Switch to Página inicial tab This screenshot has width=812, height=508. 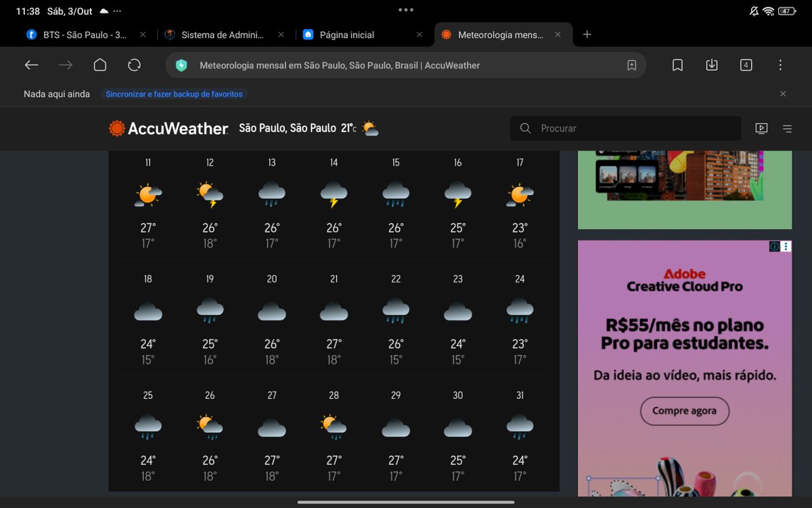363,35
